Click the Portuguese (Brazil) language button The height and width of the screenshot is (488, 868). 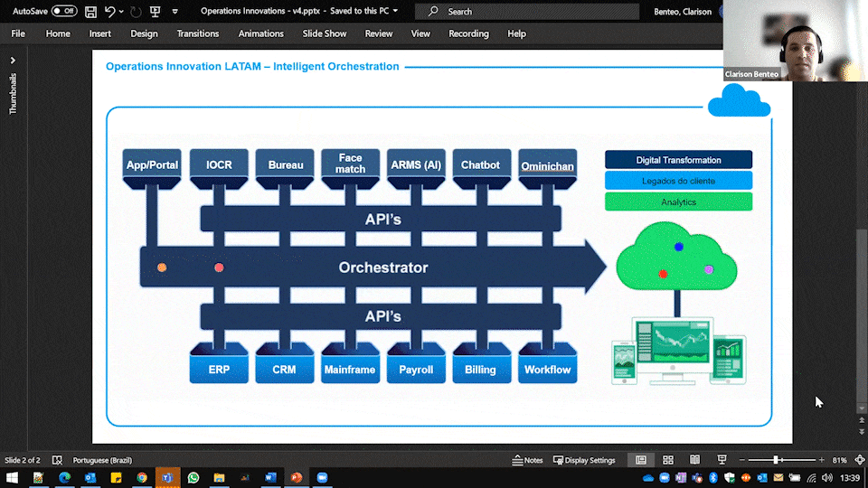102,460
